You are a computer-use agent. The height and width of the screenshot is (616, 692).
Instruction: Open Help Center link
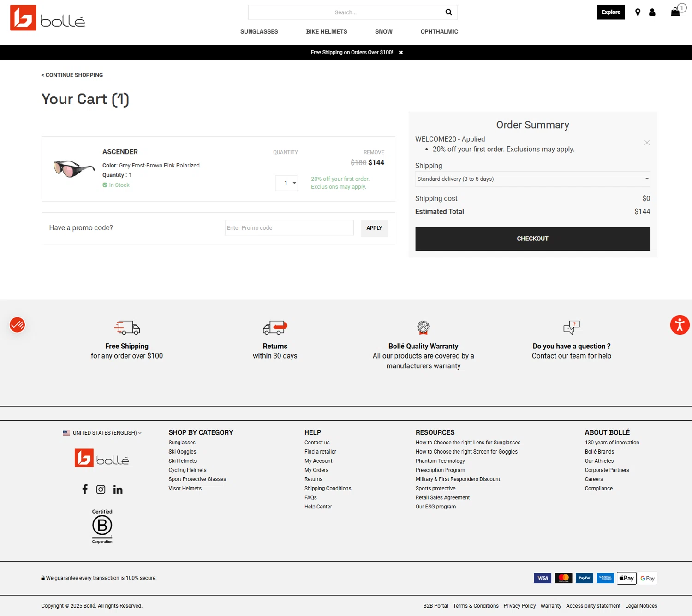(x=318, y=507)
